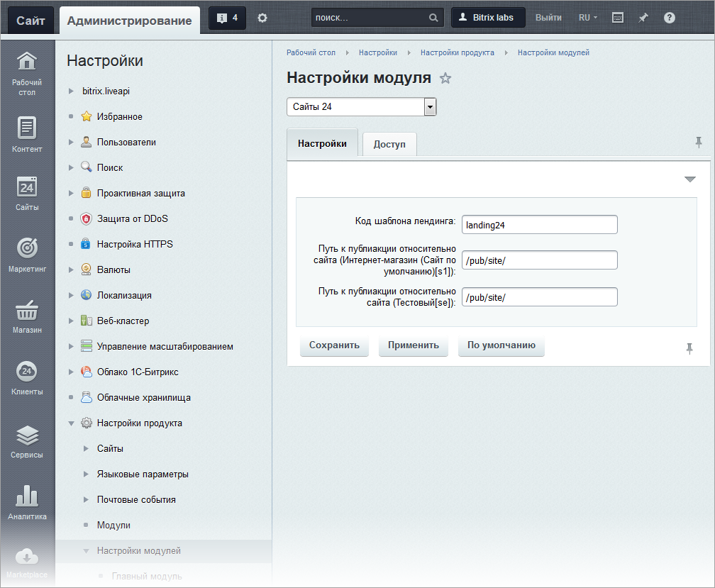Image resolution: width=715 pixels, height=588 pixels.
Task: Click the Облако 1С-Битрикс icon
Action: click(x=87, y=372)
